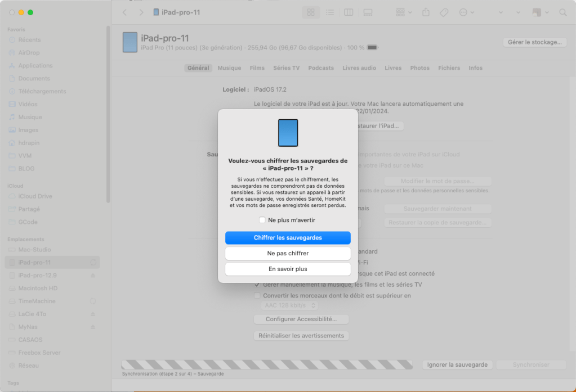Choose 'Ne pas chiffrer' button
The width and height of the screenshot is (576, 392).
click(288, 254)
